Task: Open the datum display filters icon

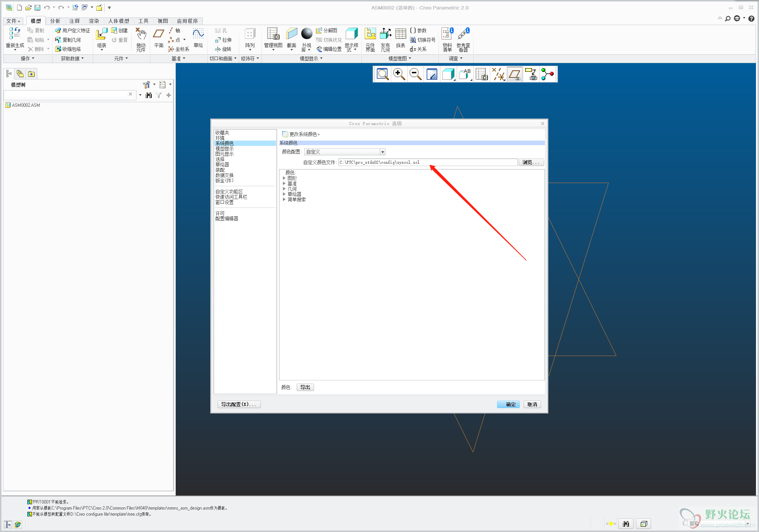Action: [x=498, y=74]
